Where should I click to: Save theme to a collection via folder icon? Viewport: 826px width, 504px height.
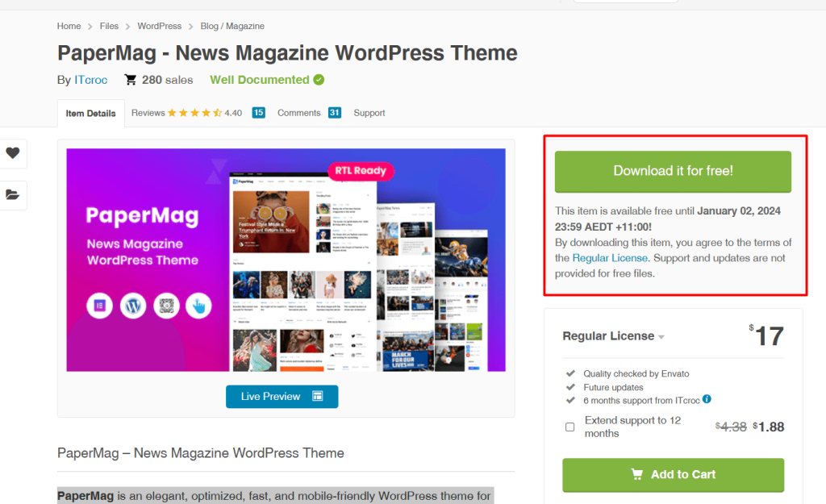[x=13, y=194]
